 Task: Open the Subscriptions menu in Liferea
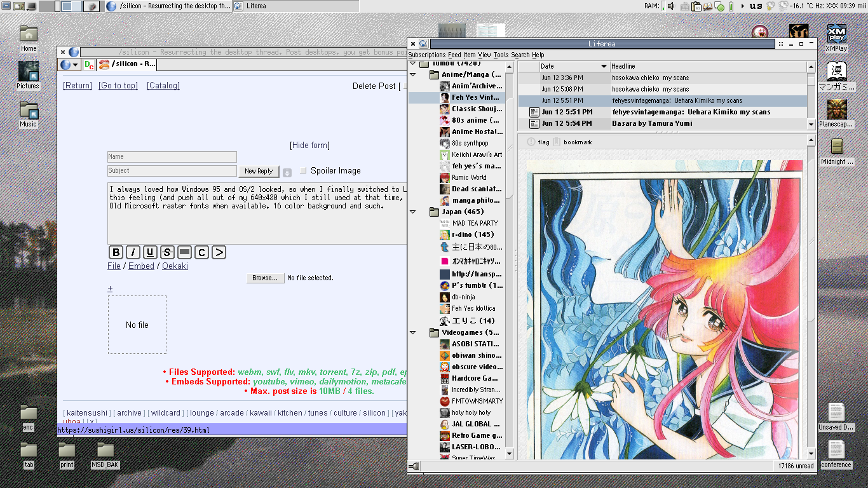(x=427, y=55)
